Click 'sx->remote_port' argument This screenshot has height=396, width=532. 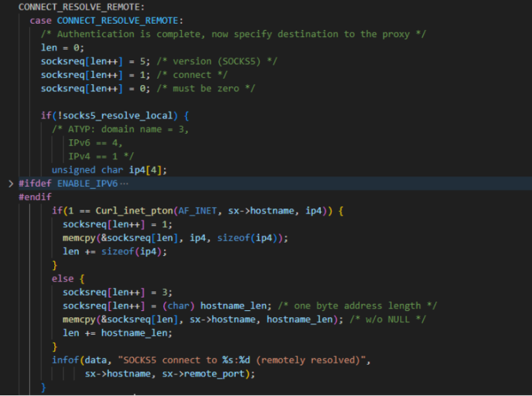point(203,374)
